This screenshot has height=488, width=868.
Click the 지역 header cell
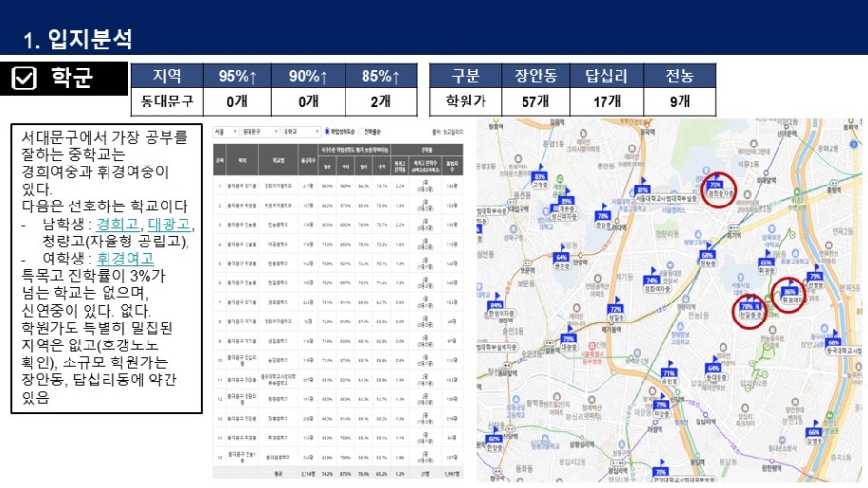[x=168, y=76]
